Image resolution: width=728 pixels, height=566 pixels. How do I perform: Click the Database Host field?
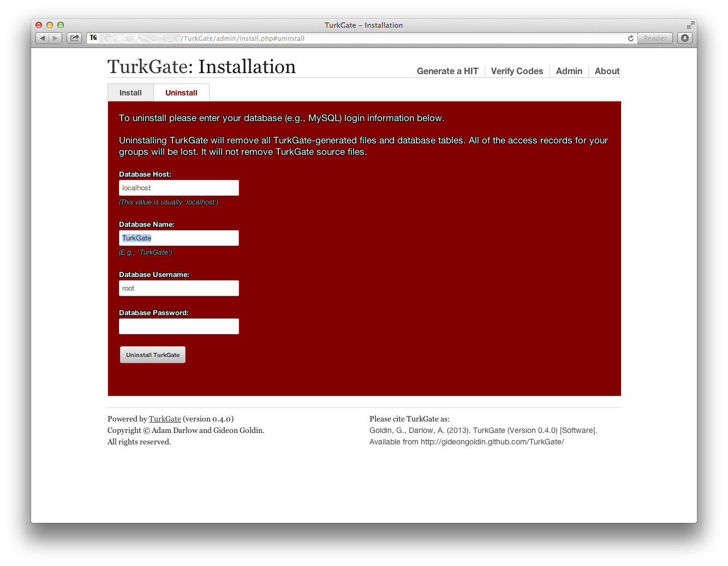coord(179,188)
